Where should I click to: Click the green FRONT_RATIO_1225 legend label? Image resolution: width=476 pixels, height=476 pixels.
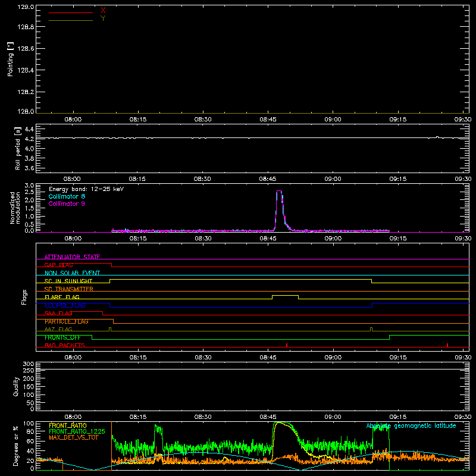coord(77,431)
